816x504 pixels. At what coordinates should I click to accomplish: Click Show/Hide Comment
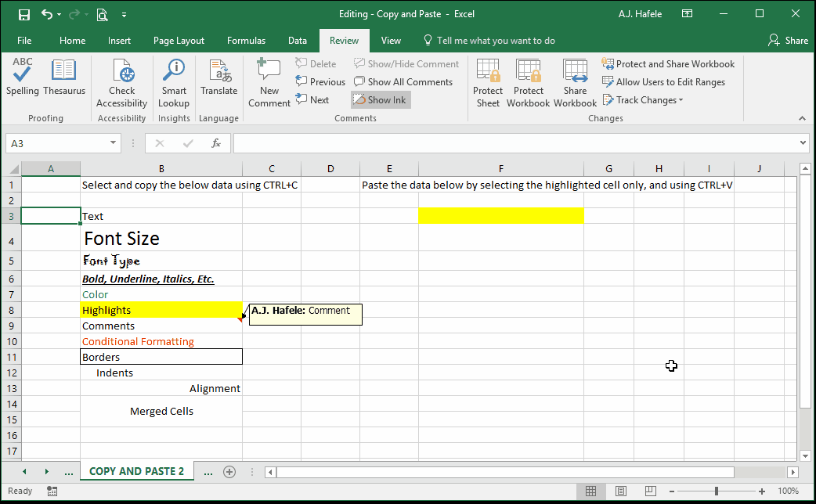tap(406, 63)
